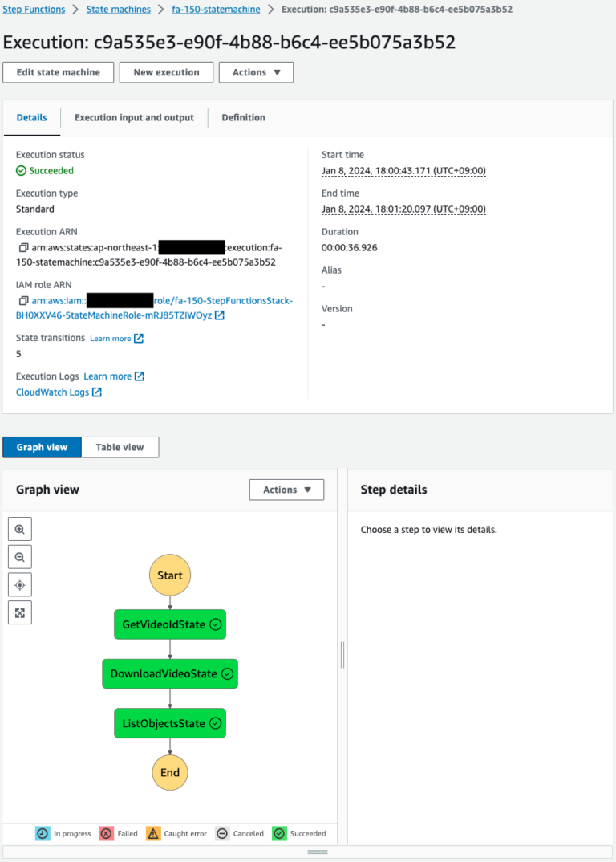Expand graph to fullscreen icon
Image resolution: width=616 pixels, height=862 pixels.
pyautogui.click(x=20, y=613)
